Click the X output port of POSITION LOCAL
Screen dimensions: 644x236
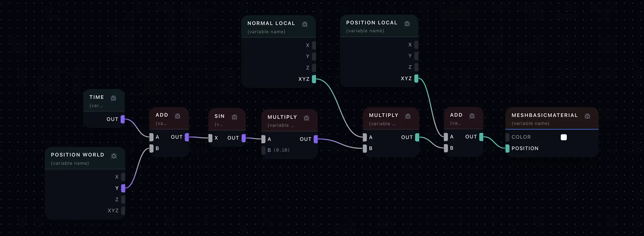pyautogui.click(x=416, y=45)
